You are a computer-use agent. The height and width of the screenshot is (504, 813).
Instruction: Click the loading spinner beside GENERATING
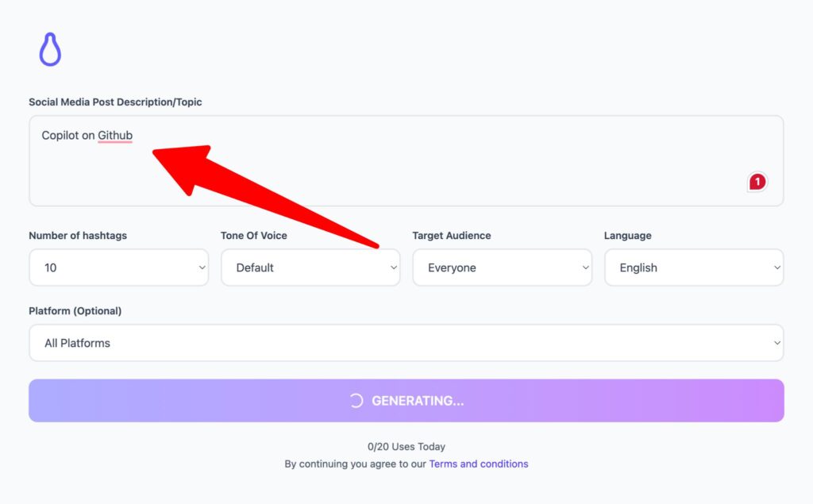357,401
